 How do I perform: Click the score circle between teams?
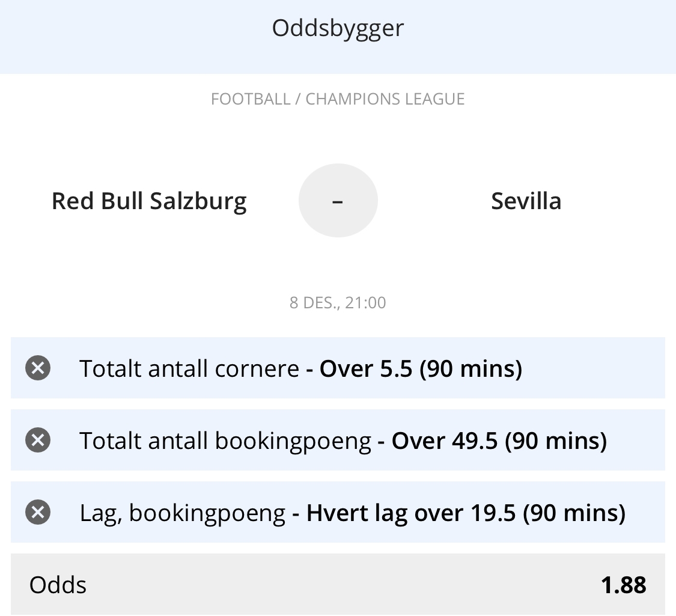pyautogui.click(x=338, y=201)
